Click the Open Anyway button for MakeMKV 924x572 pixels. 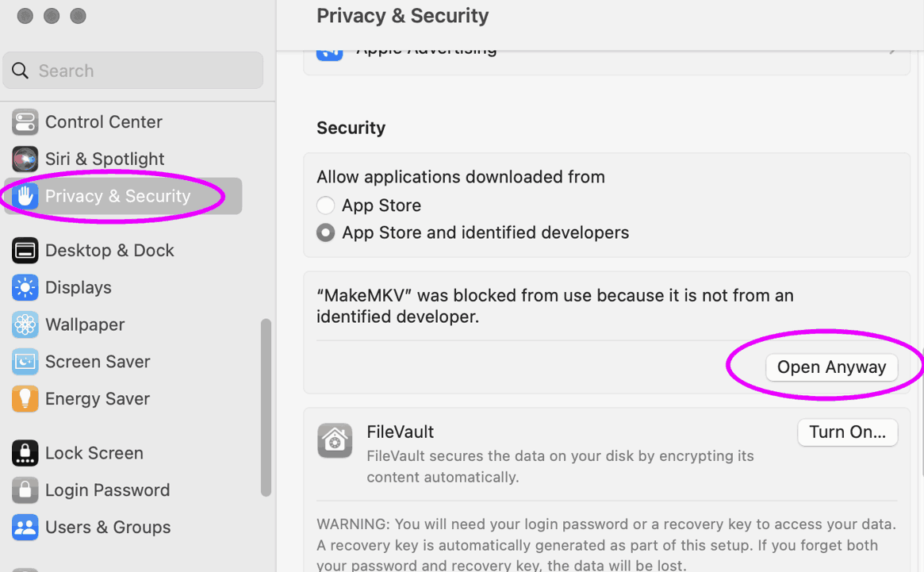pos(831,367)
